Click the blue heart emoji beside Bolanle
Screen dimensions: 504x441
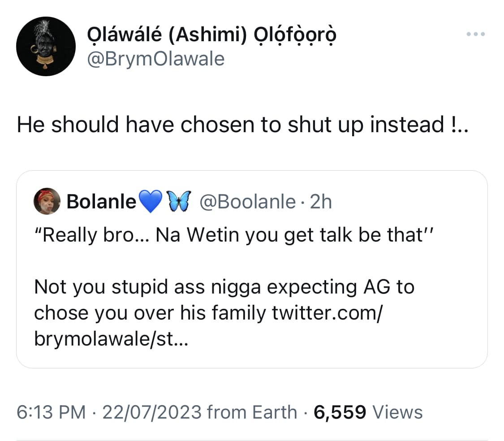click(151, 203)
